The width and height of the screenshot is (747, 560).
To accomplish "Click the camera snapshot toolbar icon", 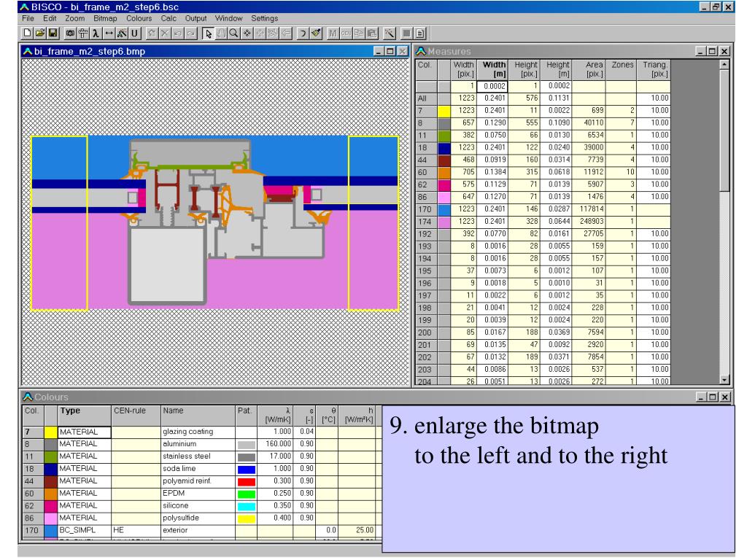I will coord(71,34).
